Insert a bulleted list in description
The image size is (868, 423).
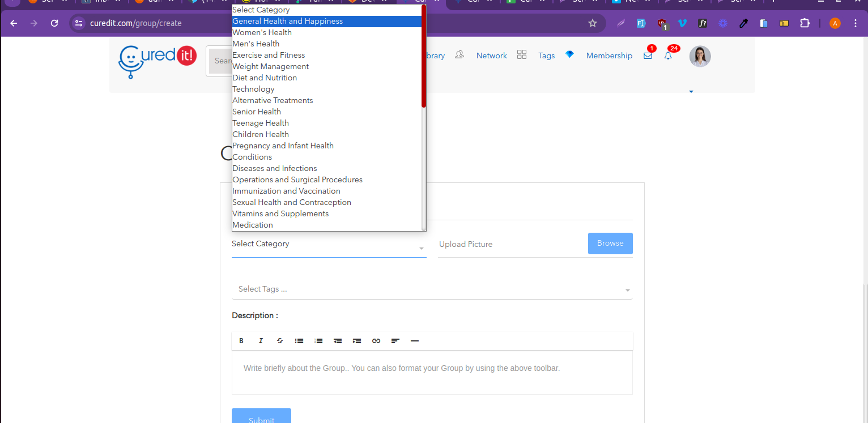coord(299,341)
